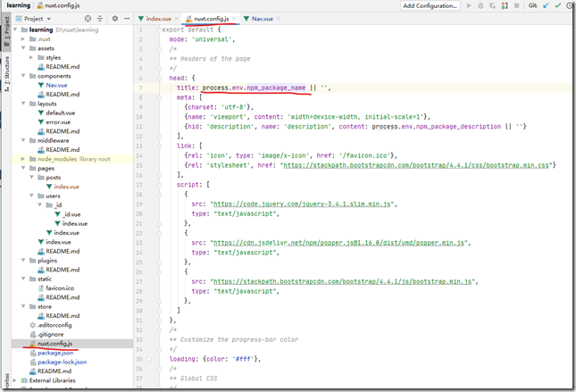The height and width of the screenshot is (392, 576).
Task: Click the jquery-3.4.1.slim.min.js URL
Action: click(302, 204)
